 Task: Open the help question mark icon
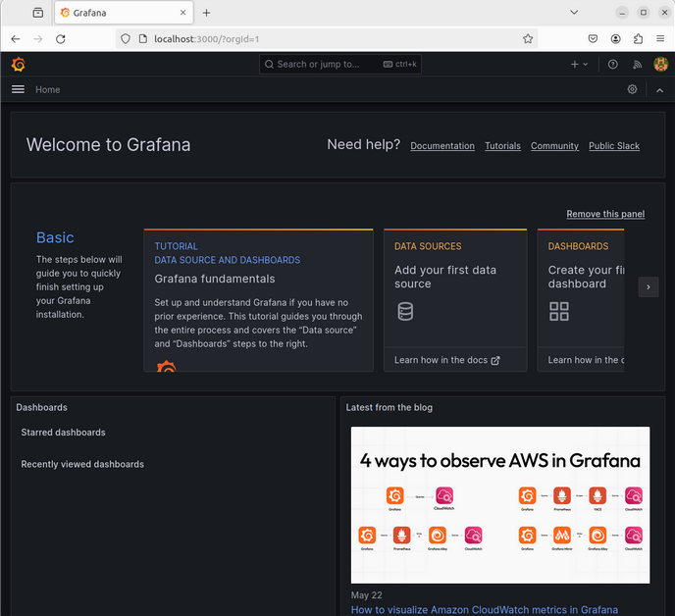tap(612, 64)
